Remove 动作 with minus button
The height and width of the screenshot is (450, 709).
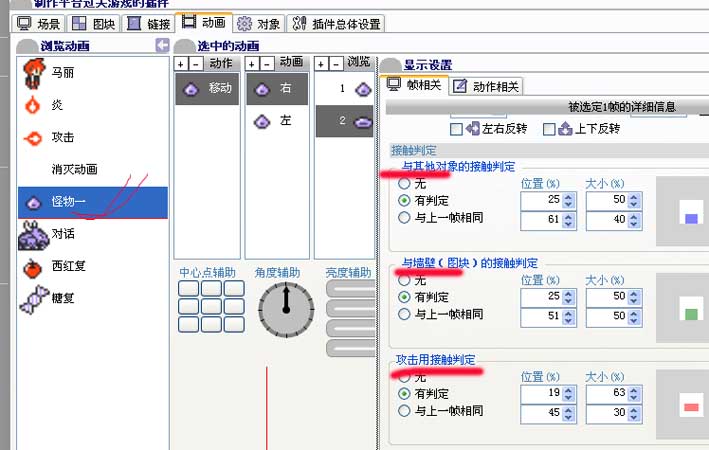click(x=195, y=64)
